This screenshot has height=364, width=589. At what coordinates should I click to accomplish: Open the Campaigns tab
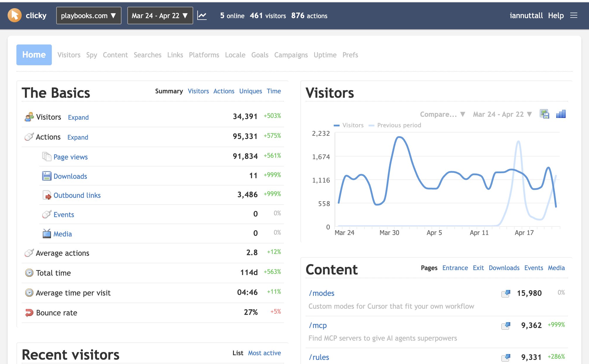[291, 55]
